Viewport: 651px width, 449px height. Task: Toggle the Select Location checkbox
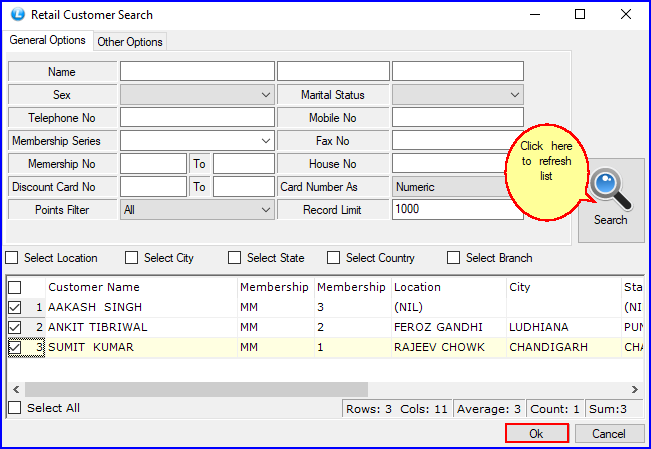click(12, 258)
